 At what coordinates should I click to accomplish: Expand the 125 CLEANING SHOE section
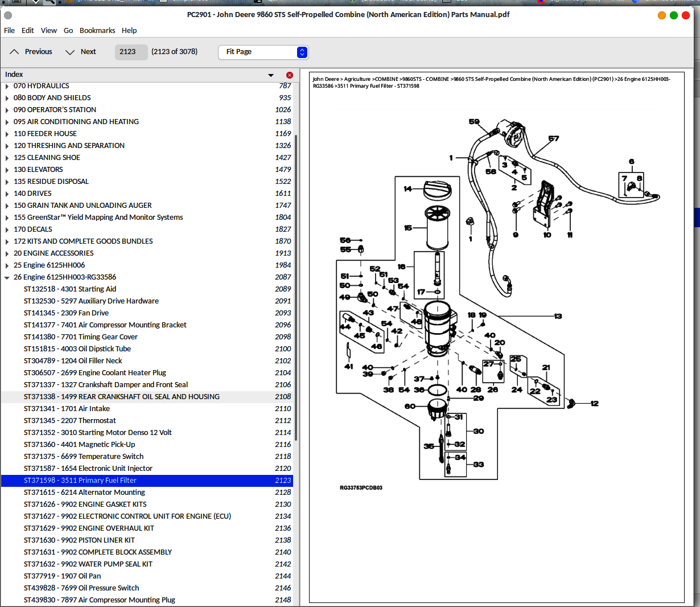coord(7,158)
